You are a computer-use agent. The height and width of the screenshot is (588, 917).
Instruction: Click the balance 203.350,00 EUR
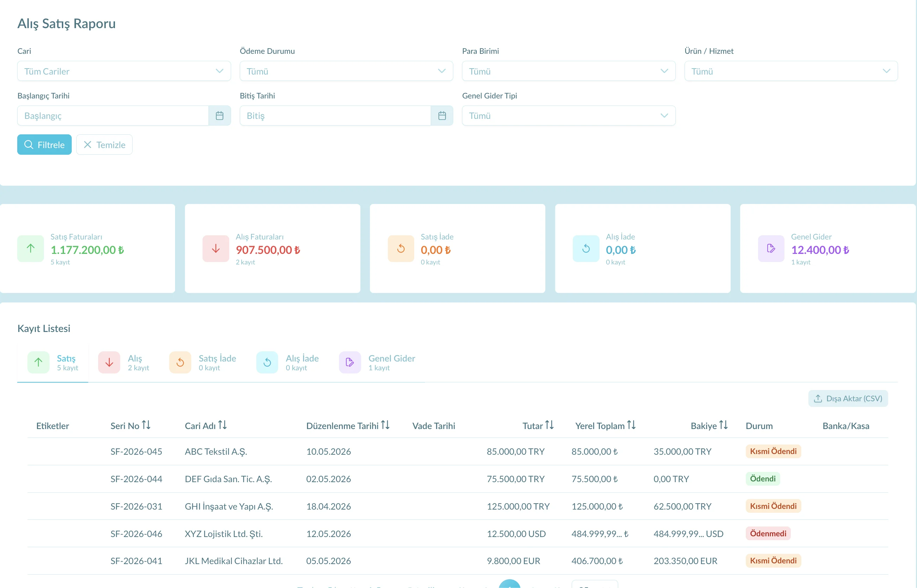pos(685,561)
